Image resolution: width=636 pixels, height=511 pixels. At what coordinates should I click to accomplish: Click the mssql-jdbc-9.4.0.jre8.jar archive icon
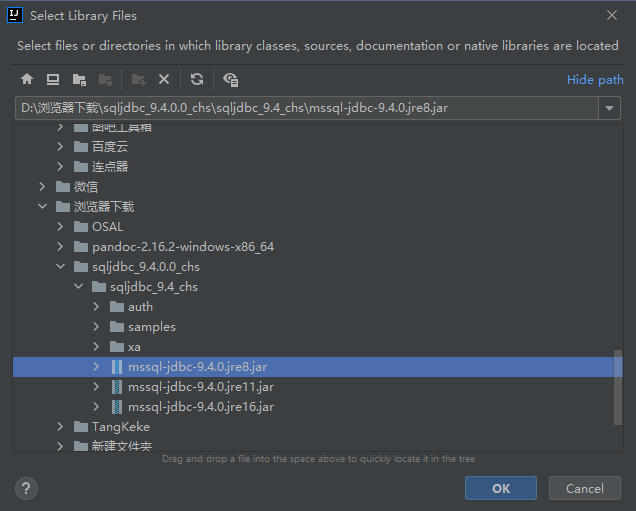[117, 367]
